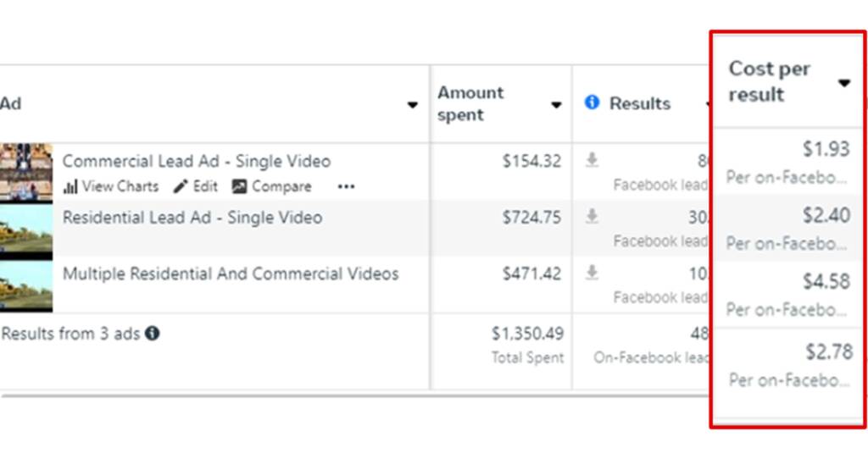Click the Multiple Residential Videos ad thumbnail
This screenshot has height=459, width=868.
pos(25,285)
